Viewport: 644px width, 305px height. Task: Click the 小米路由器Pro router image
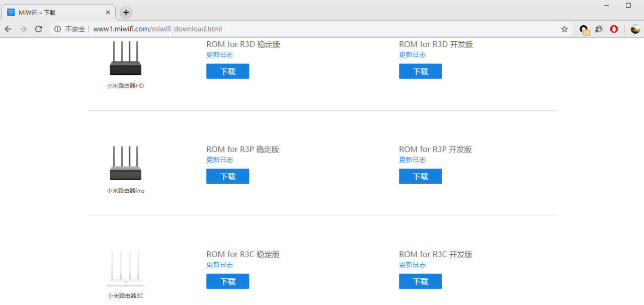coord(125,163)
